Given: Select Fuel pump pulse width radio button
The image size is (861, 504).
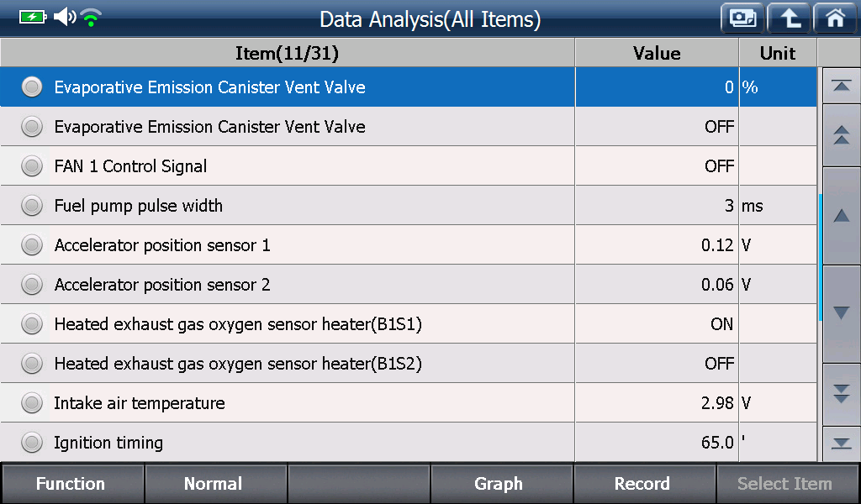Looking at the screenshot, I should click(x=32, y=206).
